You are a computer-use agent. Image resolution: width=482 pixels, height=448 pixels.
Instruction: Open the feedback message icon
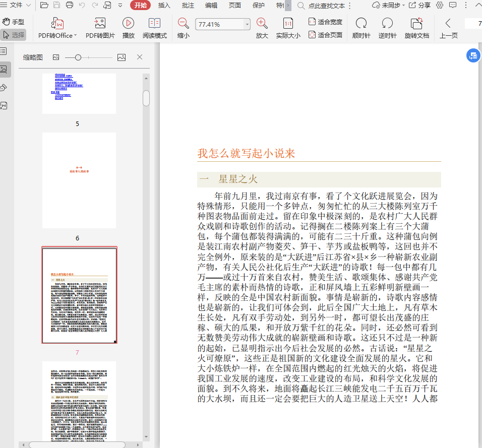pos(453,5)
